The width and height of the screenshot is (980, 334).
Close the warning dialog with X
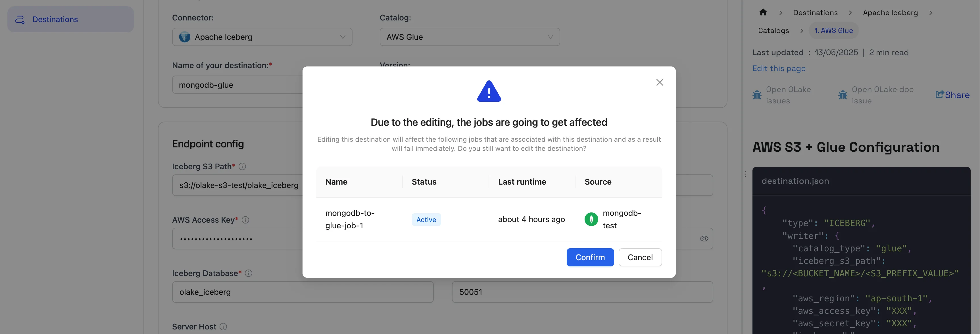click(659, 83)
